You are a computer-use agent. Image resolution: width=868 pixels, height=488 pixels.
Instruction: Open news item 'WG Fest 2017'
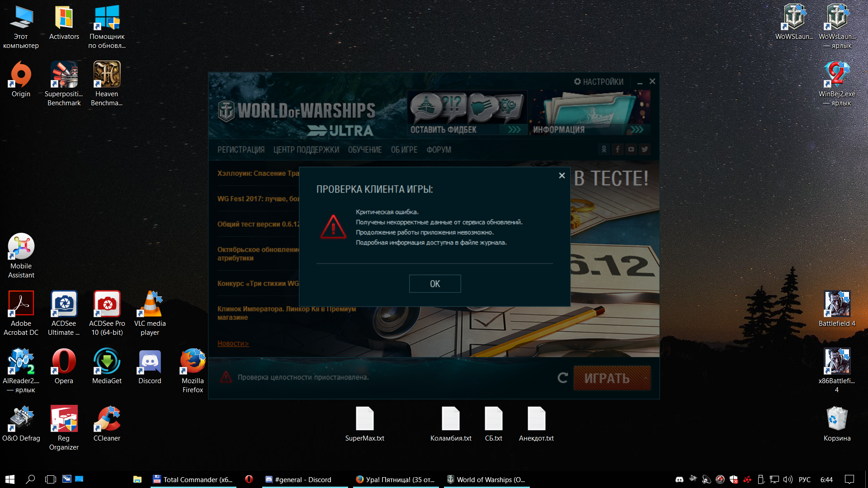pos(258,199)
